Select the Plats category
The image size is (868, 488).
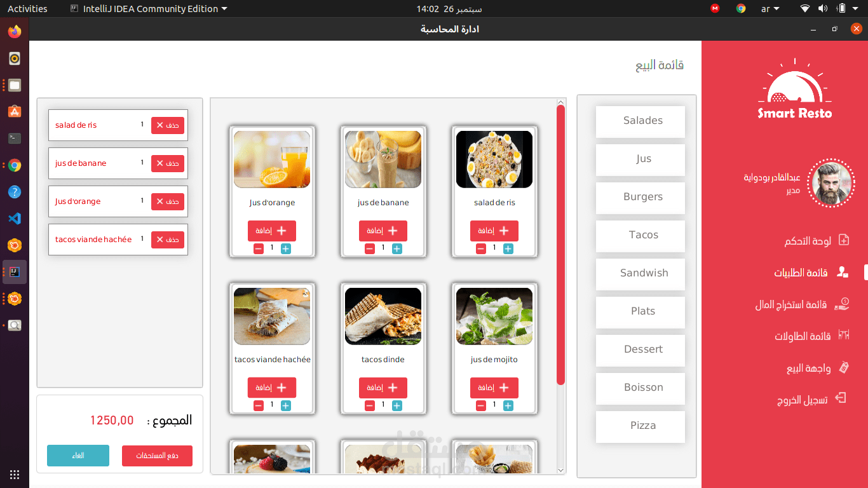[641, 311]
